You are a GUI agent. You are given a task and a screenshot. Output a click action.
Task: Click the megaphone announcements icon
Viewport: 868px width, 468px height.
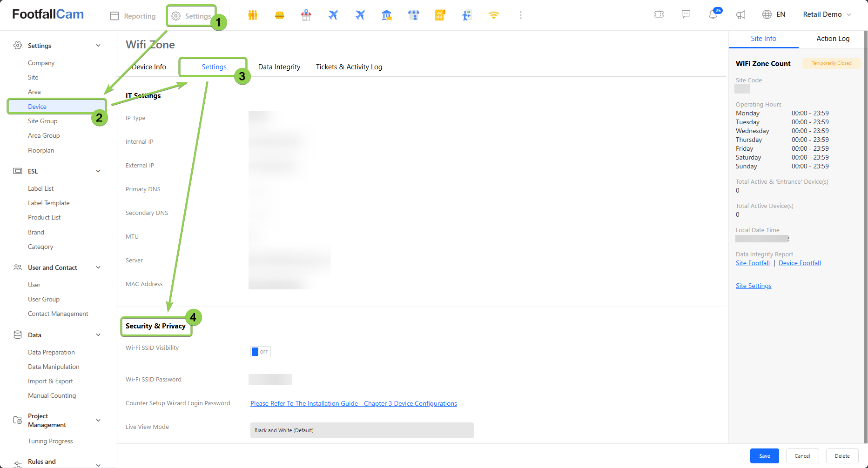[740, 15]
